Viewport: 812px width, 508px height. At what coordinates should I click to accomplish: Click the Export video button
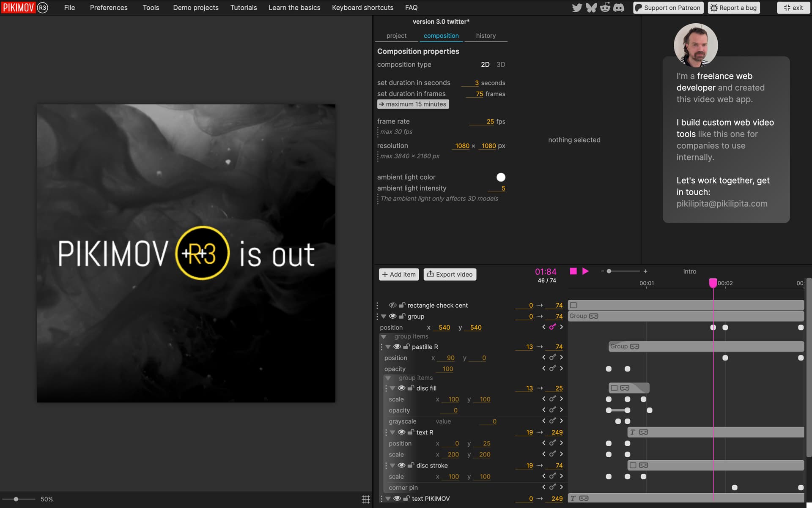450,274
